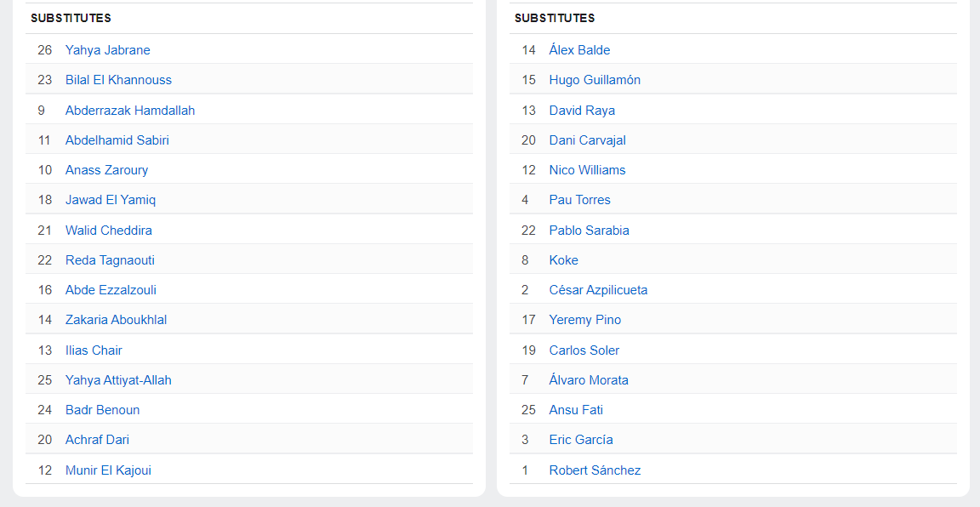Open César Azpilicueta's player page
Image resolution: width=980 pixels, height=507 pixels.
click(598, 290)
